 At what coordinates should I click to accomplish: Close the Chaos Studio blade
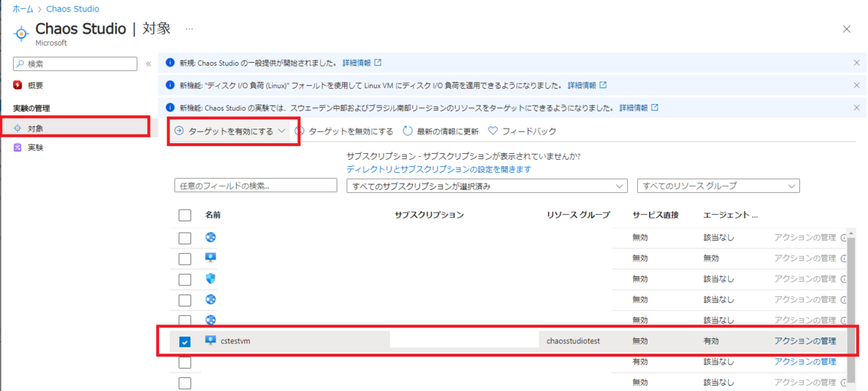coord(846,29)
